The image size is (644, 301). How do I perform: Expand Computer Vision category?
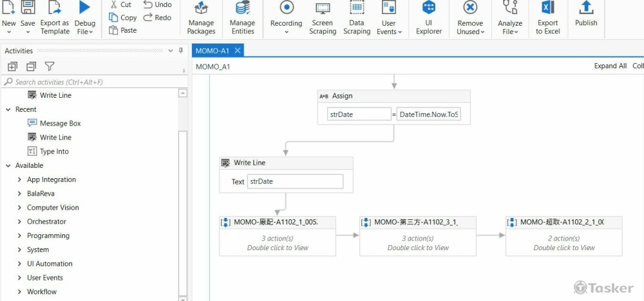tap(19, 208)
